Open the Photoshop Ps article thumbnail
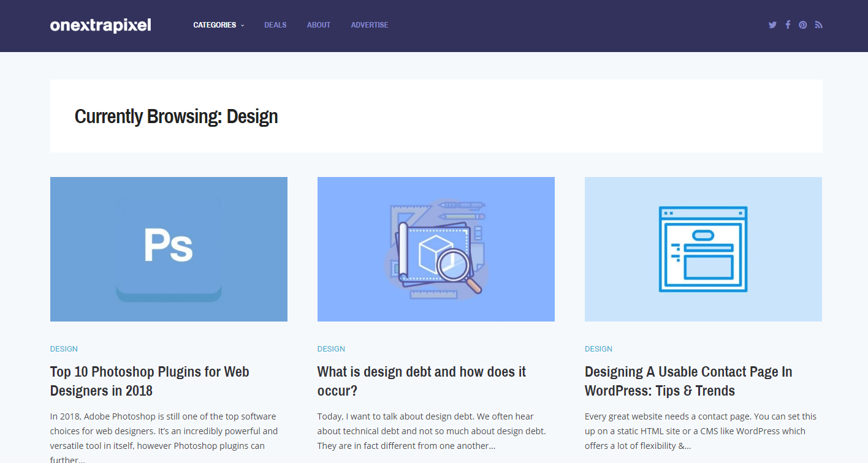Image resolution: width=868 pixels, height=463 pixels. 169,249
